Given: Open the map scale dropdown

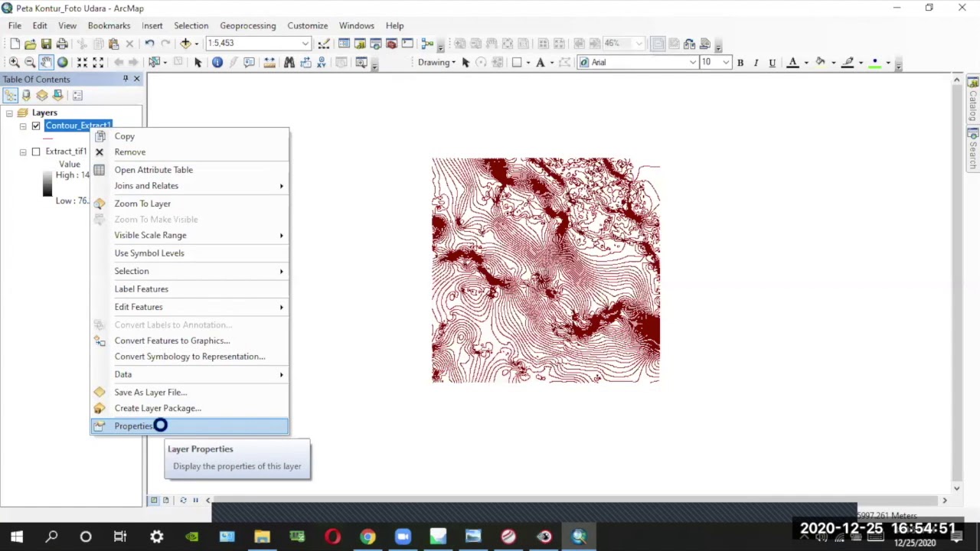Looking at the screenshot, I should (305, 44).
